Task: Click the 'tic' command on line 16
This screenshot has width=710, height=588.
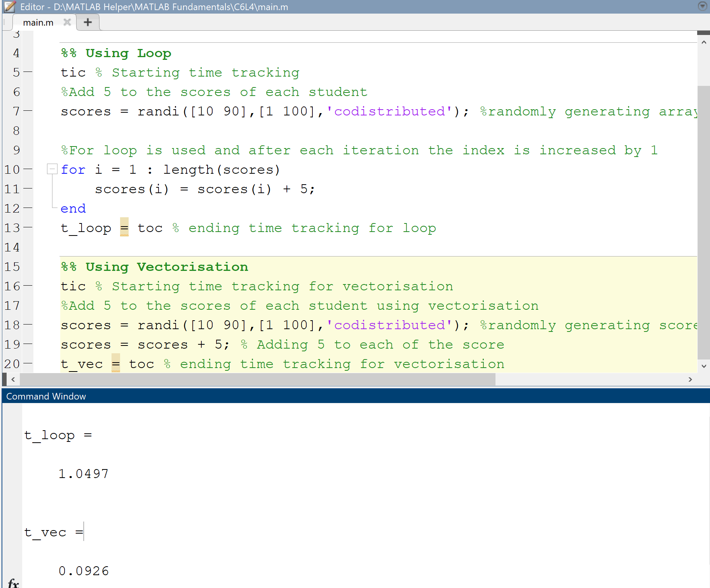Action: (x=73, y=286)
